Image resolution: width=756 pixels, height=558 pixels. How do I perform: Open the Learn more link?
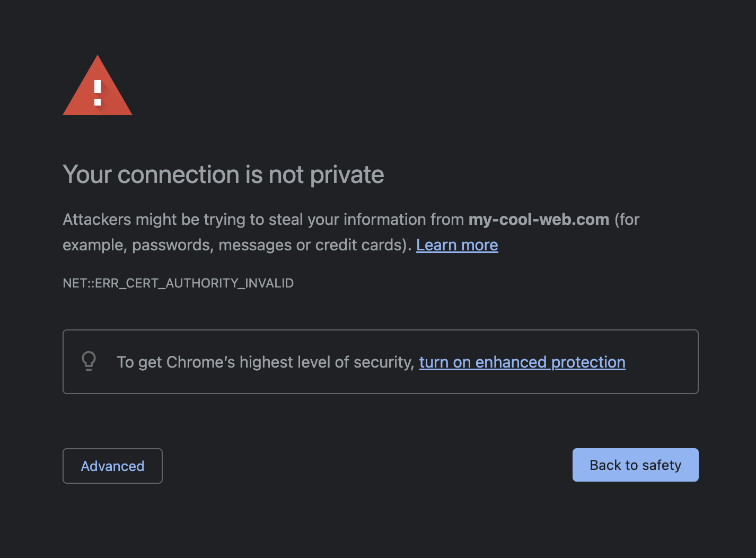tap(457, 245)
